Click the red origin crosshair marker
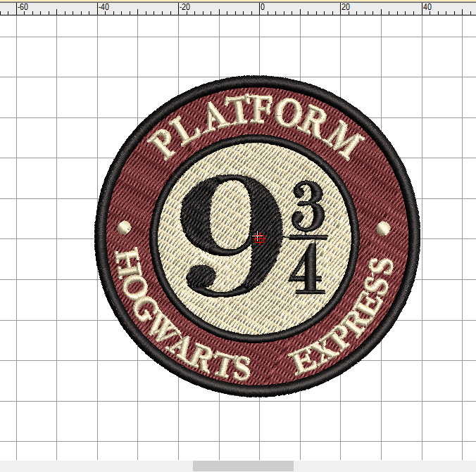Image resolution: width=476 pixels, height=472 pixels. coord(259,238)
